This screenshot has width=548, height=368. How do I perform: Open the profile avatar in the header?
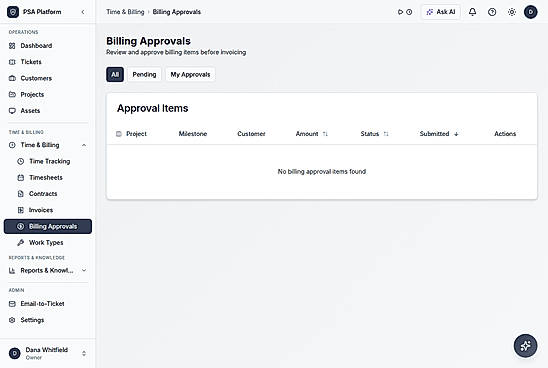click(531, 12)
